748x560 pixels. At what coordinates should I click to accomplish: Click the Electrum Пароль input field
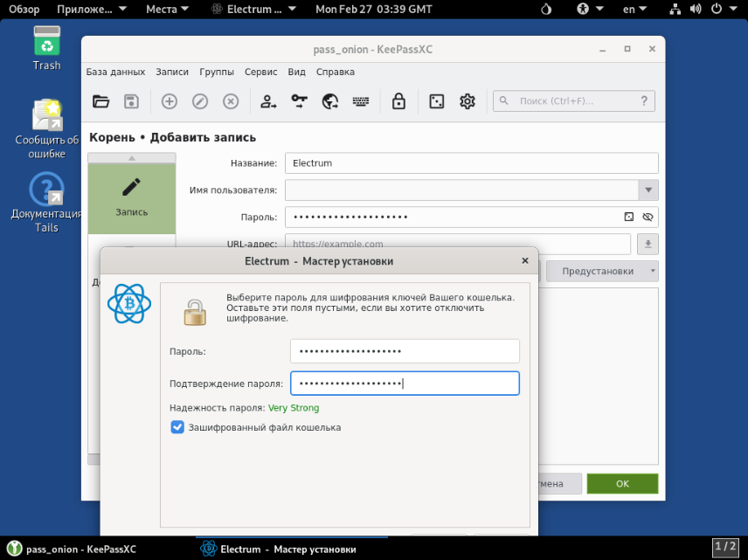coord(405,351)
